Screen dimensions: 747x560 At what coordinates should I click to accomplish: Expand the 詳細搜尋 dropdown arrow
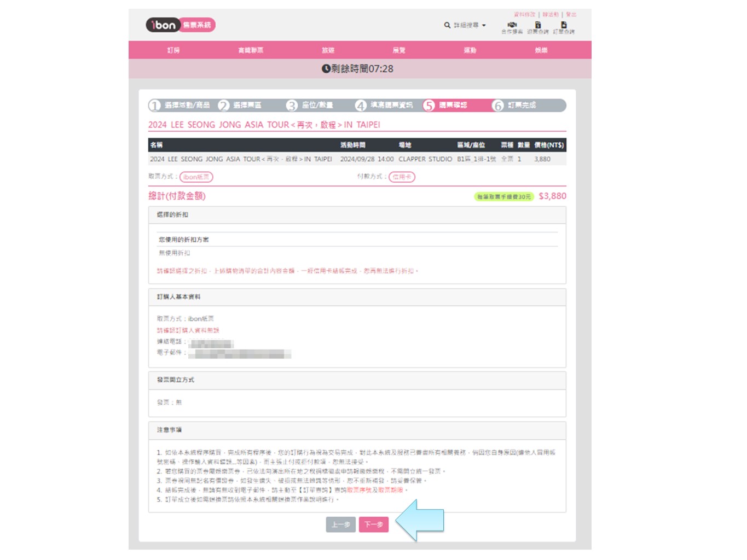484,25
